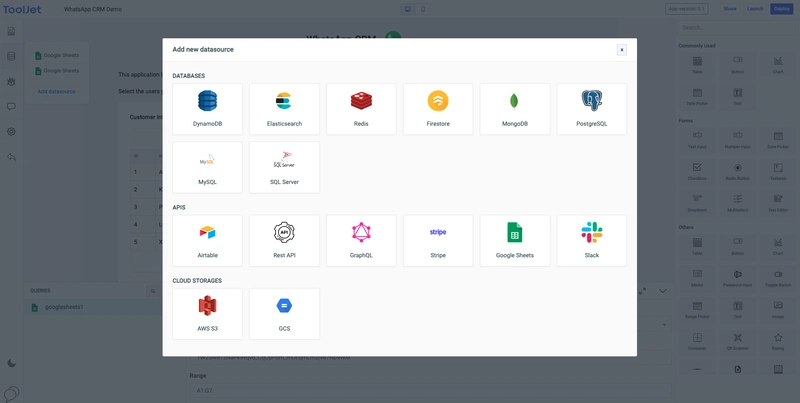Choose MongoDB datasource card
Viewport: 800px width, 403px height.
pyautogui.click(x=515, y=109)
